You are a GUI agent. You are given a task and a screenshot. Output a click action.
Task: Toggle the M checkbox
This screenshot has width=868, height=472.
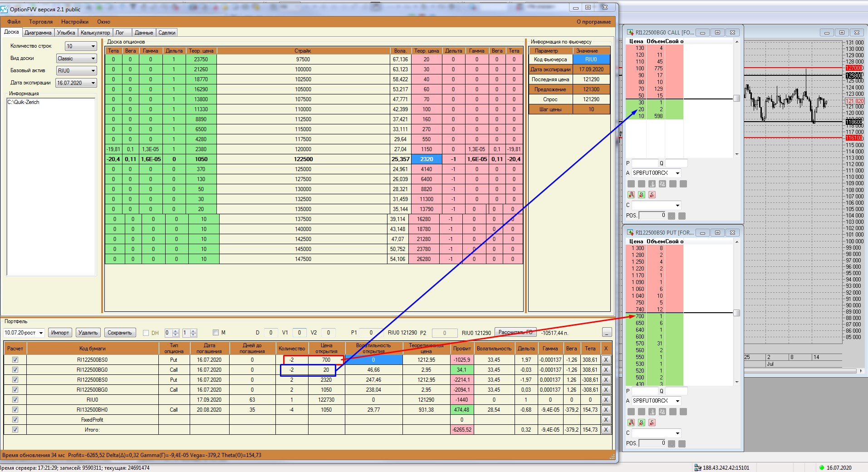pyautogui.click(x=216, y=332)
